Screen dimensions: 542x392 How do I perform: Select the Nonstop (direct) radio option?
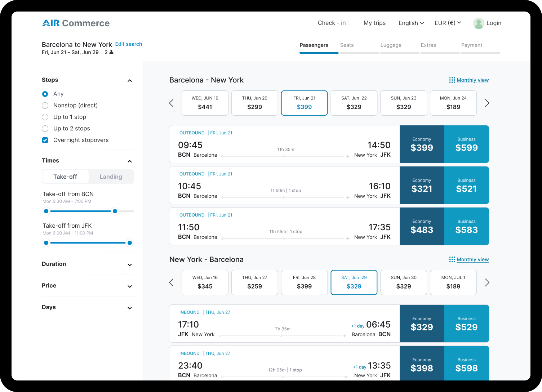click(x=45, y=106)
